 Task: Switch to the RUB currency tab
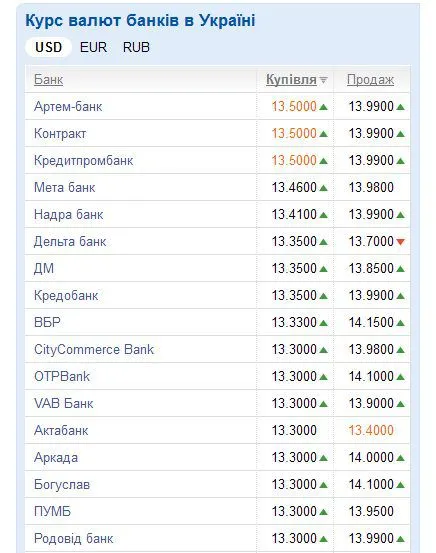pos(136,47)
